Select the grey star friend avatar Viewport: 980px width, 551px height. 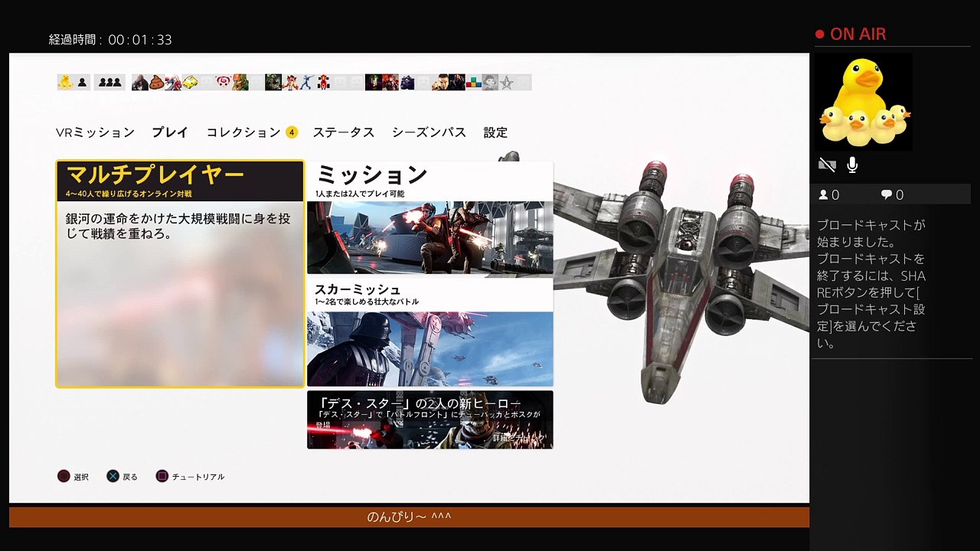pyautogui.click(x=507, y=83)
